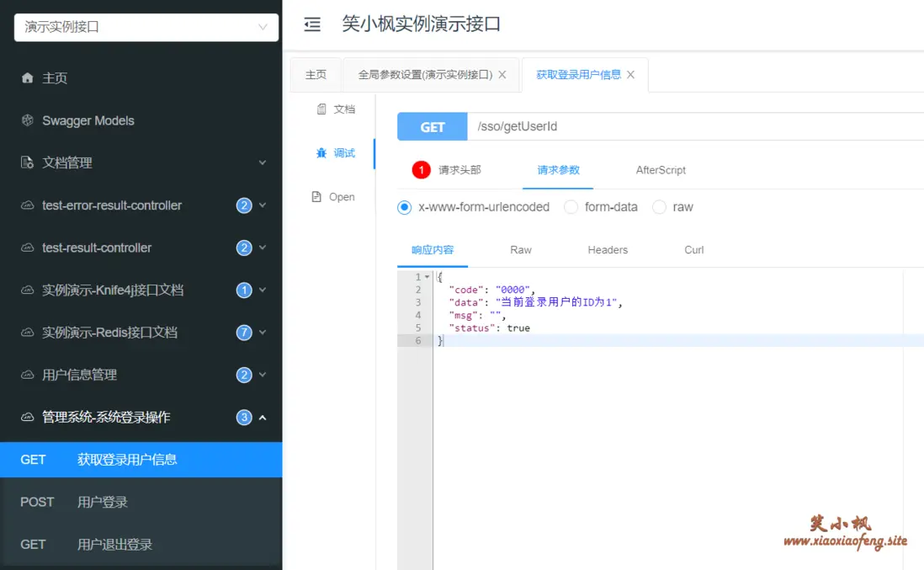This screenshot has height=570, width=924.
Task: Click the Swagger Models icon in sidebar
Action: click(x=27, y=120)
